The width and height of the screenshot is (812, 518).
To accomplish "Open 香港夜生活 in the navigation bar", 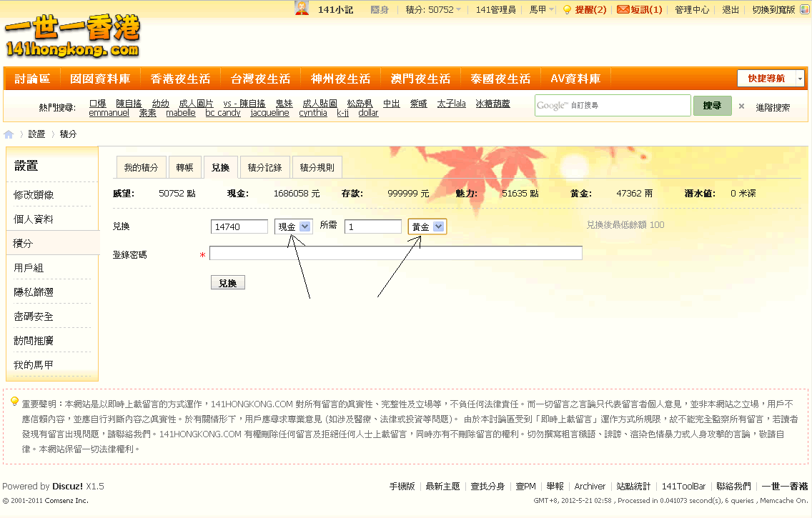I will coord(180,79).
